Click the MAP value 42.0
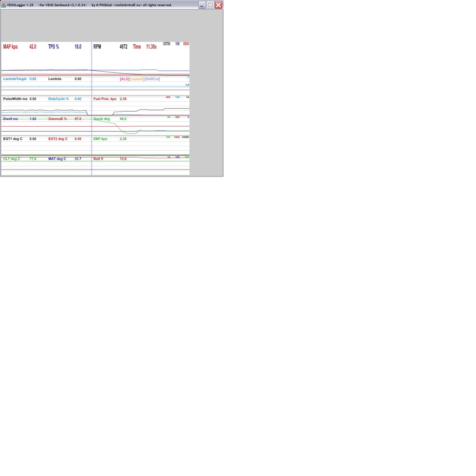The image size is (476, 476). pyautogui.click(x=33, y=47)
